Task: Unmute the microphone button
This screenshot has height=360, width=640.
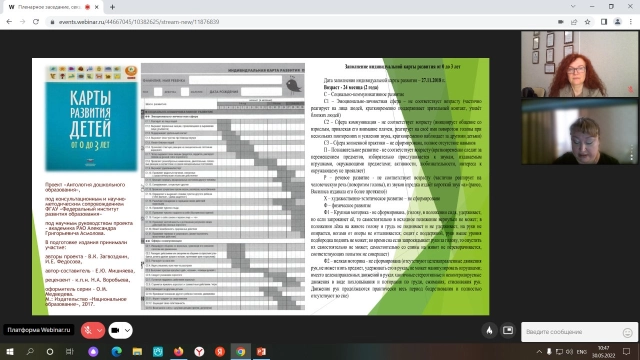Action: point(88,330)
